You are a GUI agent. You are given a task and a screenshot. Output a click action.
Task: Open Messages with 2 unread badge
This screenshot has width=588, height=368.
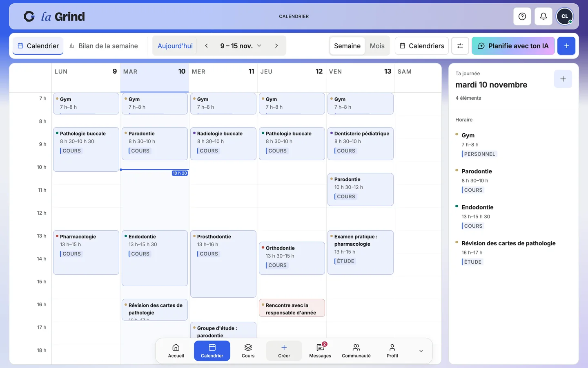pyautogui.click(x=320, y=351)
